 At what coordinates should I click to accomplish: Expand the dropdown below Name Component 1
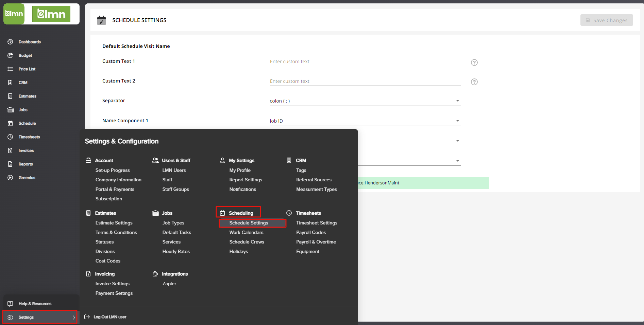click(458, 141)
